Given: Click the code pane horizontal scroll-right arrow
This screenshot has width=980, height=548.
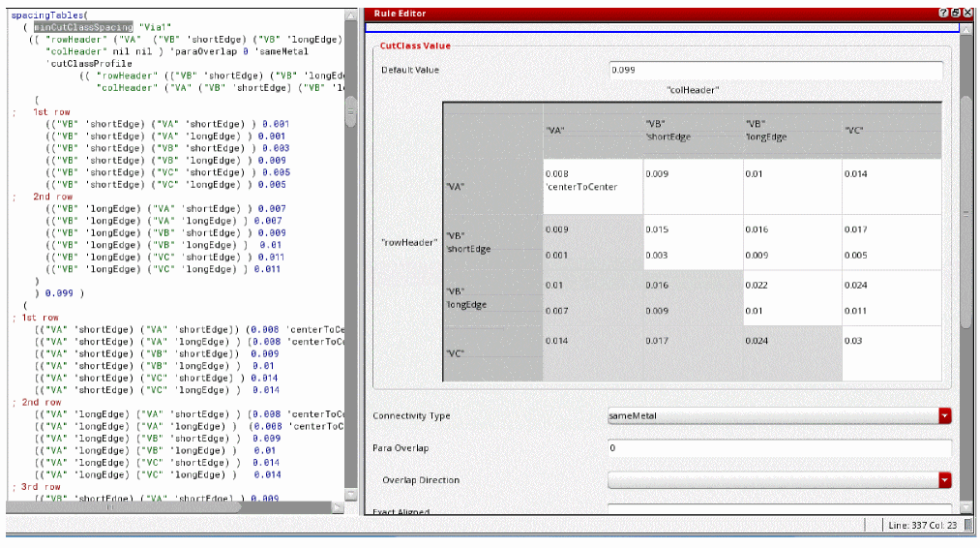Looking at the screenshot, I should pos(338,505).
